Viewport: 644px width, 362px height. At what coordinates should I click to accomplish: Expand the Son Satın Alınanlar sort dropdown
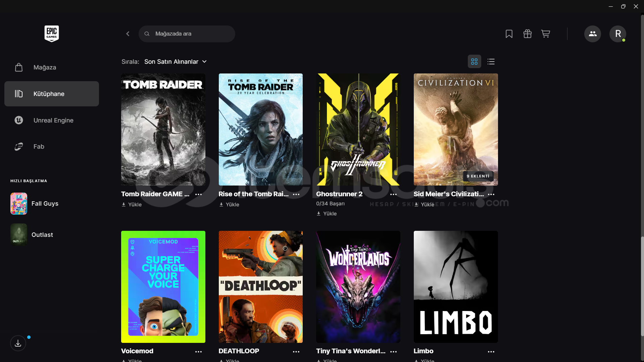tap(176, 62)
